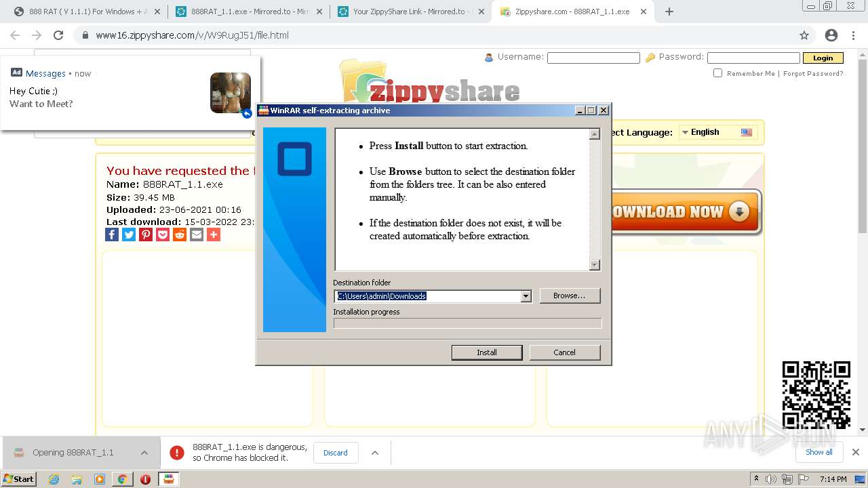Click the Messages ad notification thumbnail

[231, 92]
